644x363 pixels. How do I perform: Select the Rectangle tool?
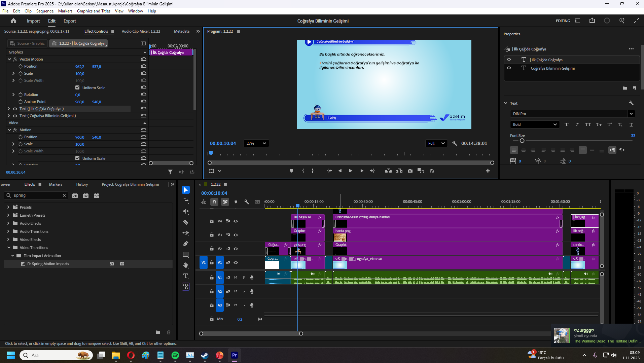(x=186, y=254)
